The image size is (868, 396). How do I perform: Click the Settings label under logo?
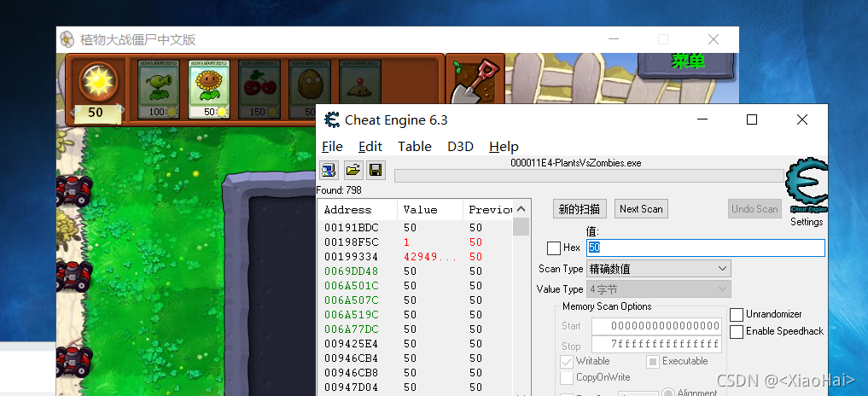pos(807,222)
